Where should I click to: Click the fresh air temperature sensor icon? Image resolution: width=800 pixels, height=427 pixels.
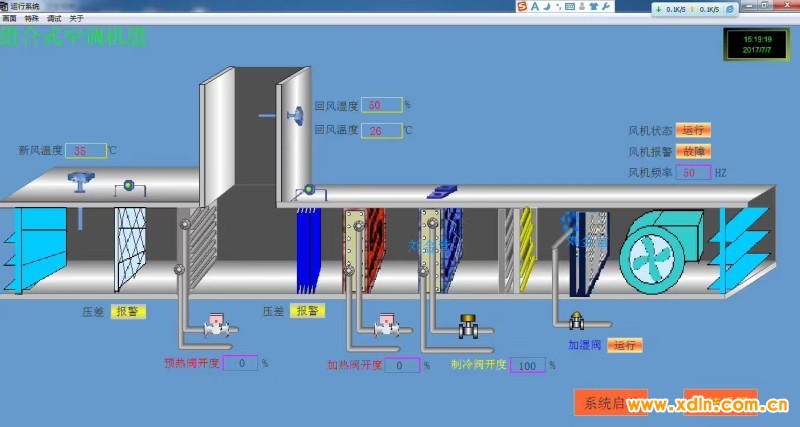pyautogui.click(x=79, y=182)
